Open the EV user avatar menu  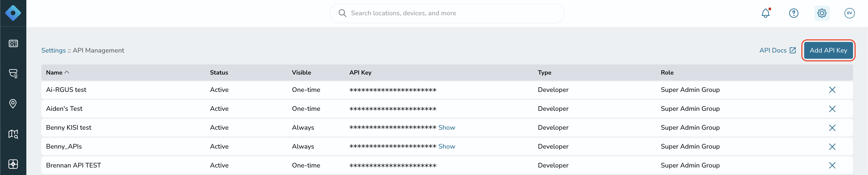[x=849, y=13]
